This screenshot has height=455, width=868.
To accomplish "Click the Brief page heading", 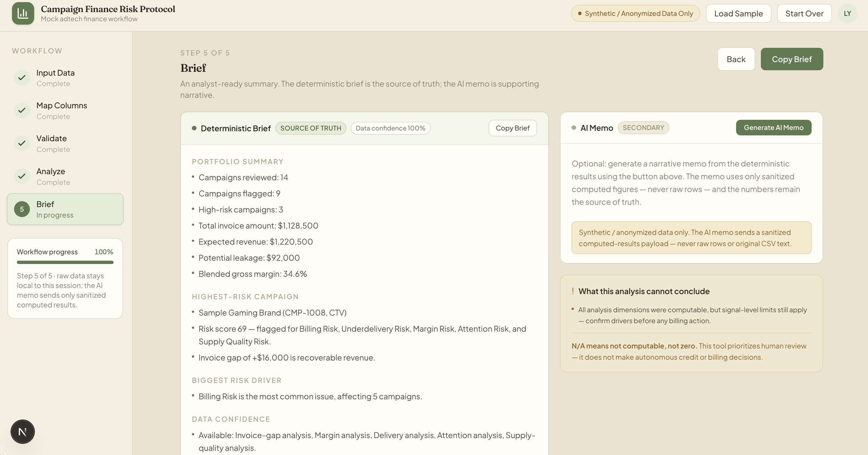I will click(x=193, y=68).
